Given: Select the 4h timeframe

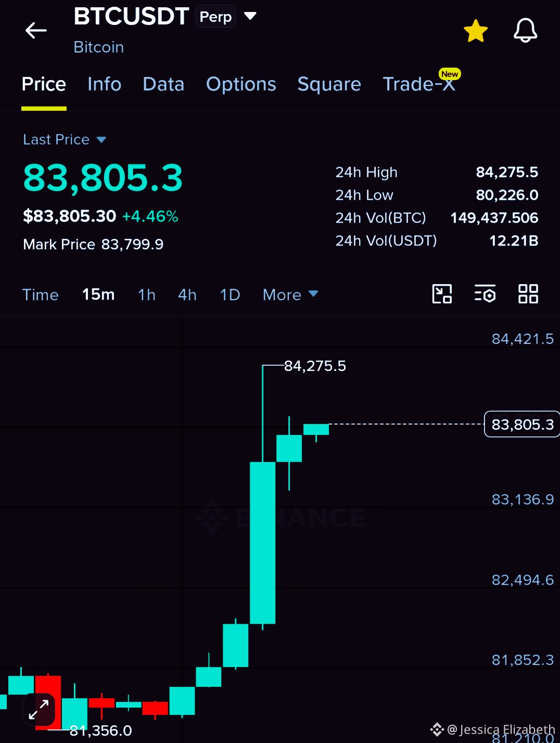Looking at the screenshot, I should (x=187, y=294).
